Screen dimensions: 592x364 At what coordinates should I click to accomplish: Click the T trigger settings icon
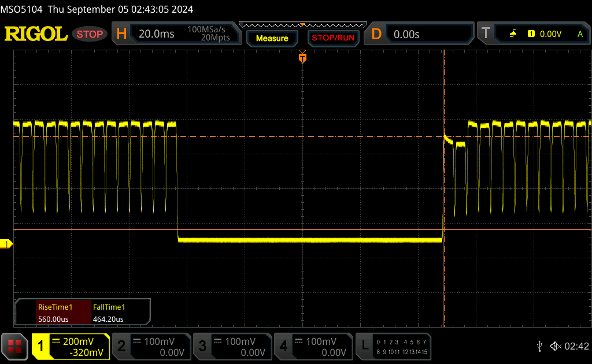486,34
